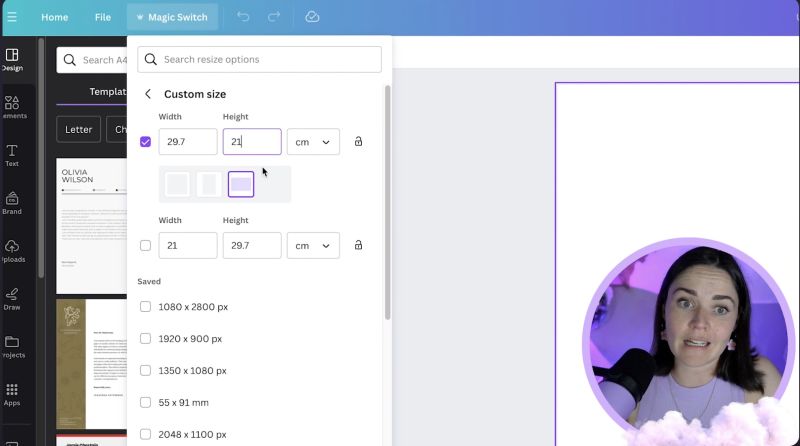The height and width of the screenshot is (446, 800).
Task: Check the 55 x 91 mm saved size
Action: (145, 402)
